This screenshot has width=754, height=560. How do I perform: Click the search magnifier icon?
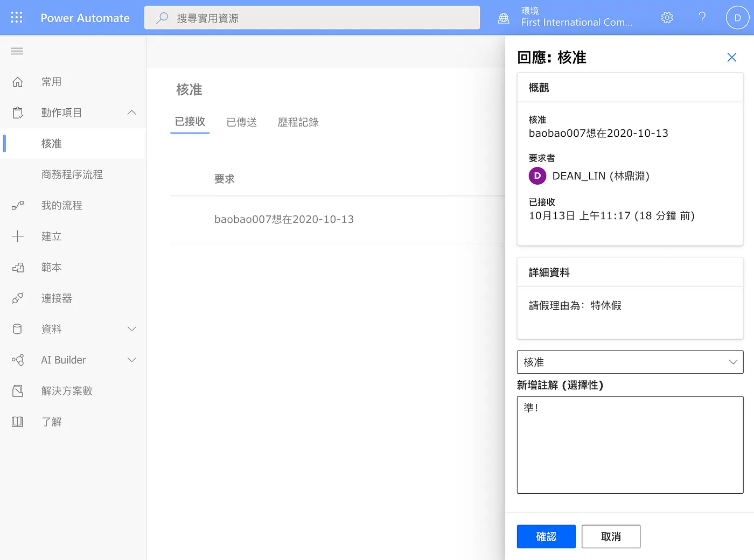pyautogui.click(x=162, y=18)
